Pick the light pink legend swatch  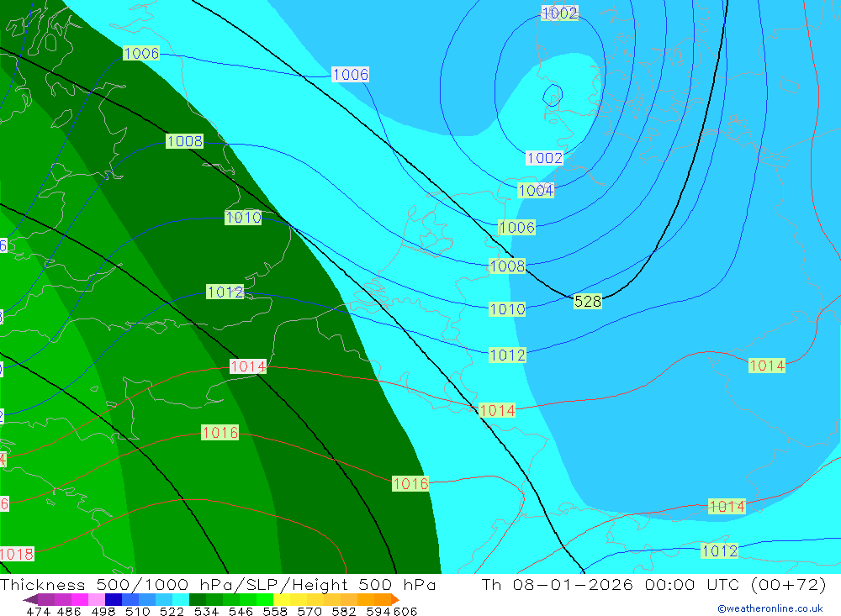(x=97, y=599)
